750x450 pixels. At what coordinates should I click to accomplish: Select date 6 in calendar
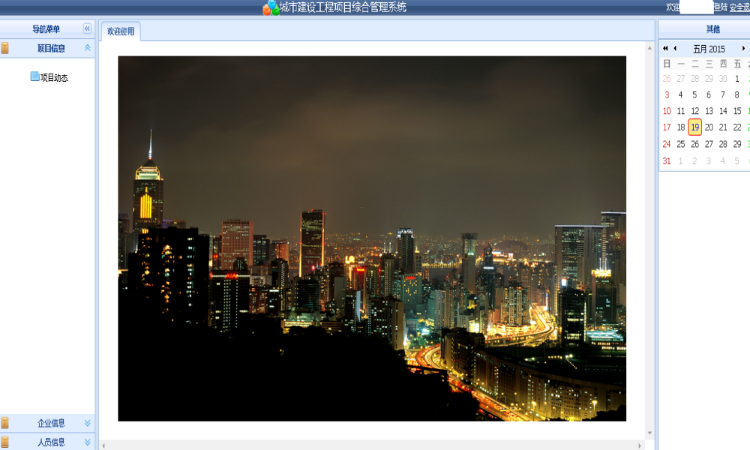tap(708, 95)
